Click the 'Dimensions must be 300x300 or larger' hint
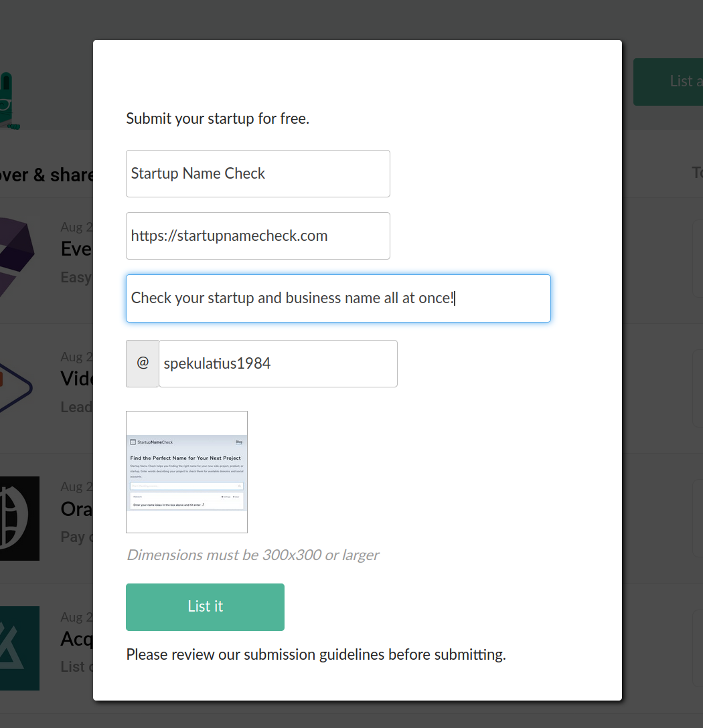Image resolution: width=703 pixels, height=728 pixels. coord(253,555)
